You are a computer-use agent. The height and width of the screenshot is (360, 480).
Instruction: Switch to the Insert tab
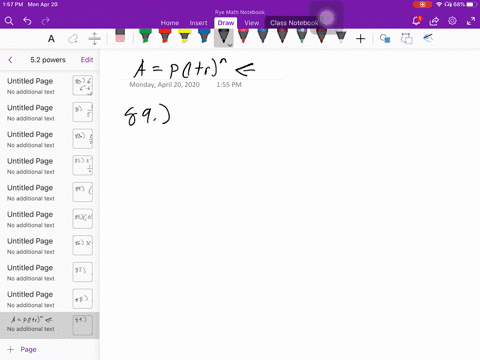[x=198, y=23]
